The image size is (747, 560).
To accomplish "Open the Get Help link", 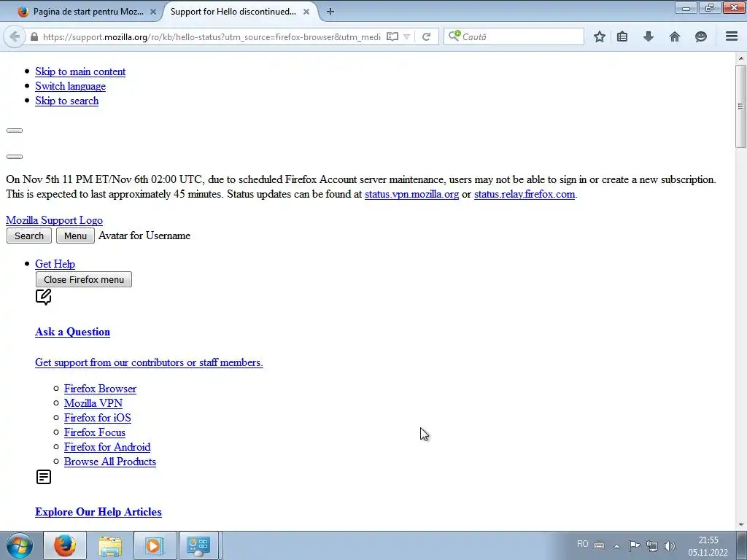I will pyautogui.click(x=55, y=264).
